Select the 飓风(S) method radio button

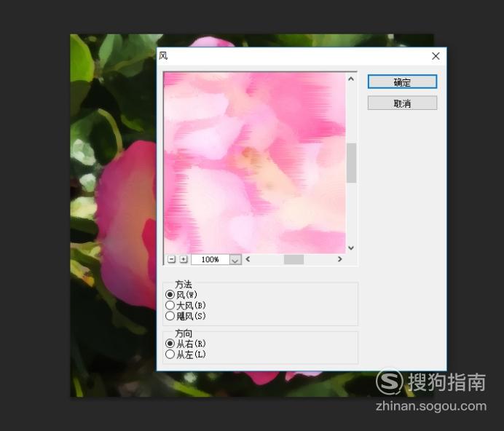coord(170,316)
